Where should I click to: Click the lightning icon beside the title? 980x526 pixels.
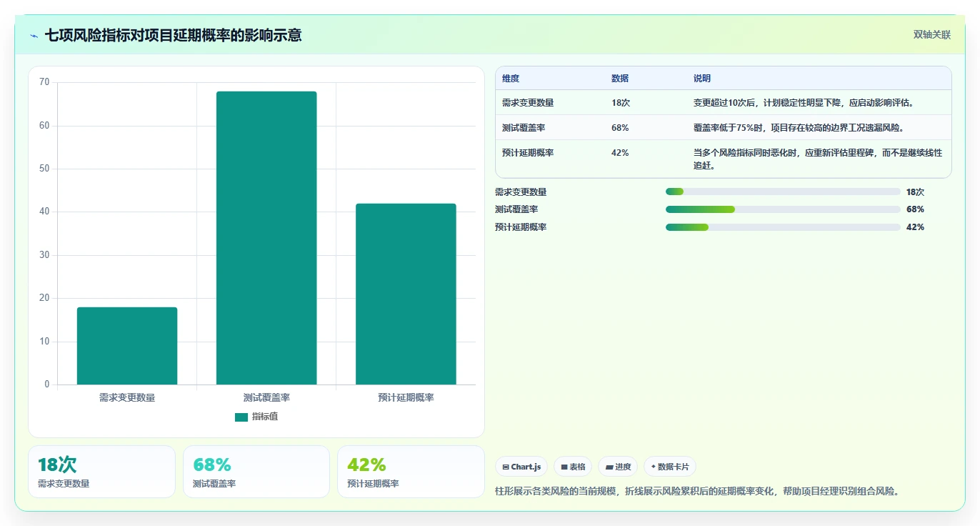[x=34, y=35]
